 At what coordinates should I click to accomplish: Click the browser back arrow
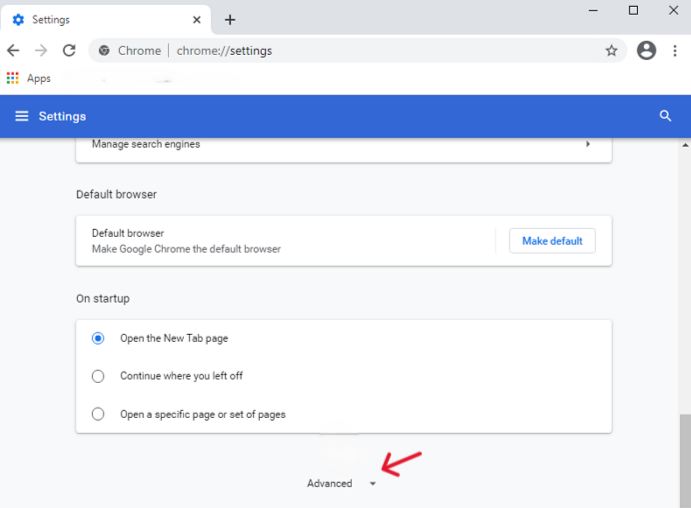pos(13,51)
